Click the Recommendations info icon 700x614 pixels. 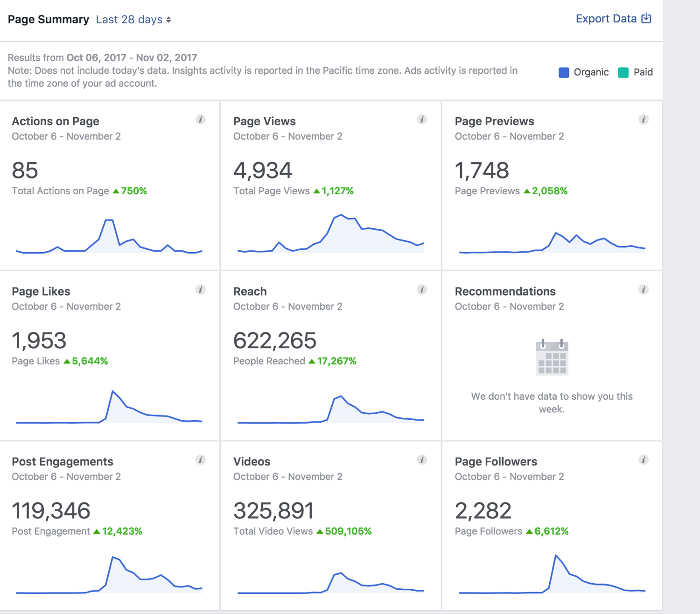pyautogui.click(x=644, y=289)
